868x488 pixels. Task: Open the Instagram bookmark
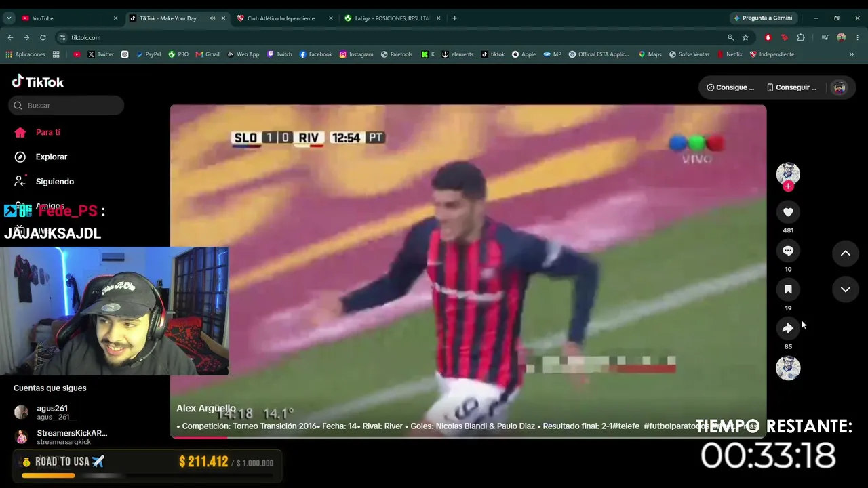click(x=356, y=54)
